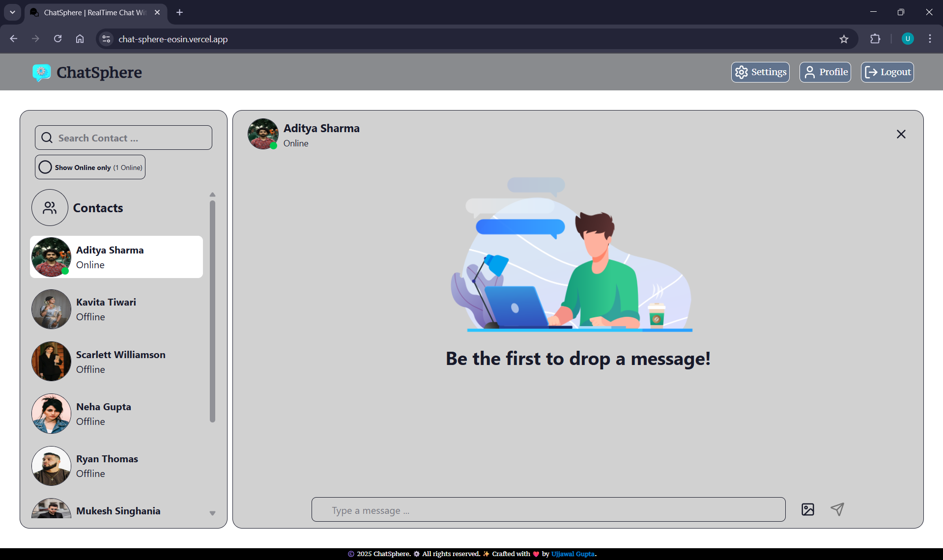
Task: Open a new browser tab
Action: click(x=179, y=12)
